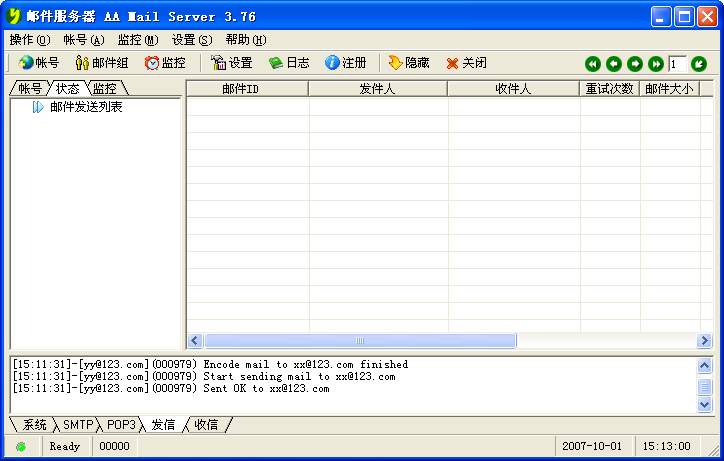724x461 pixels.
Task: Click the icon beside 邮件发送列表
Action: [38, 107]
